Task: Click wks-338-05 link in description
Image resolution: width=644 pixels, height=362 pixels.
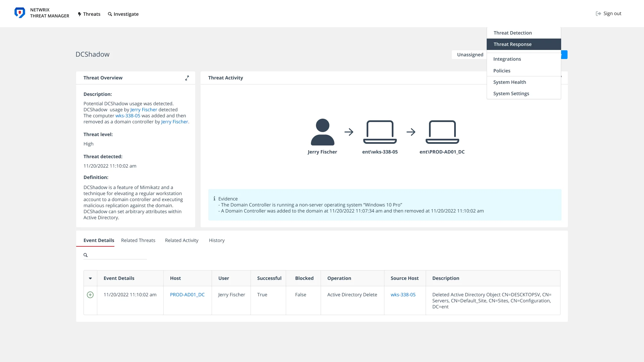Action: pyautogui.click(x=128, y=116)
